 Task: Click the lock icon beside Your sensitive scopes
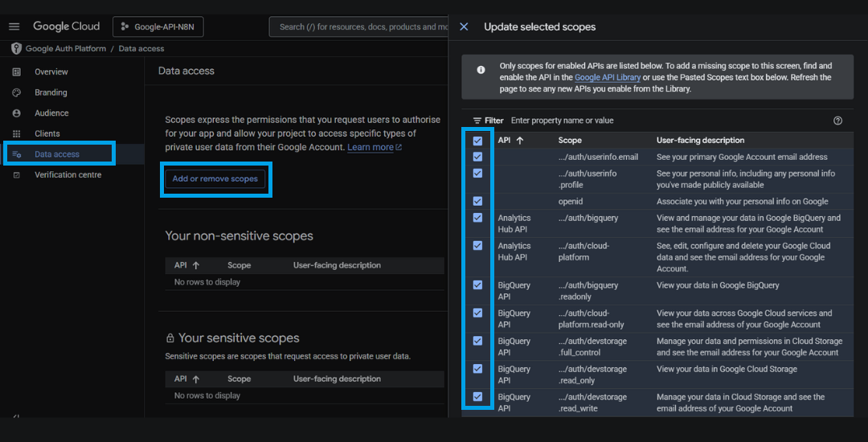pos(170,338)
